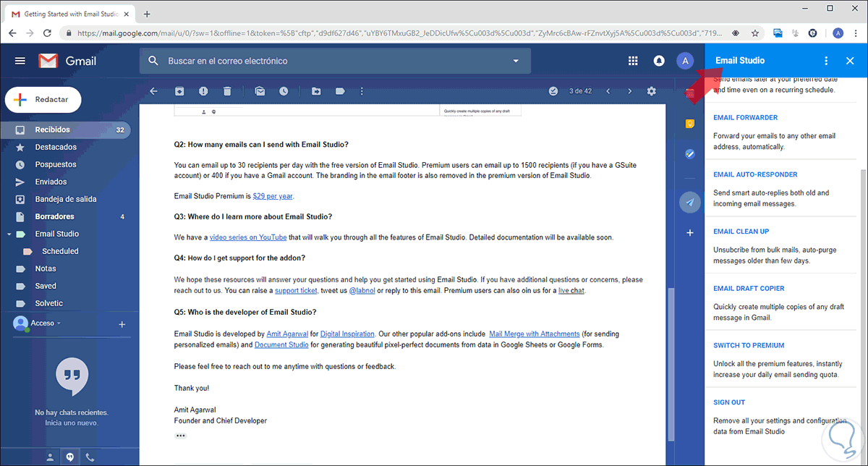Open the Move to folder icon
Screen dimensions: 868x466
point(316,91)
